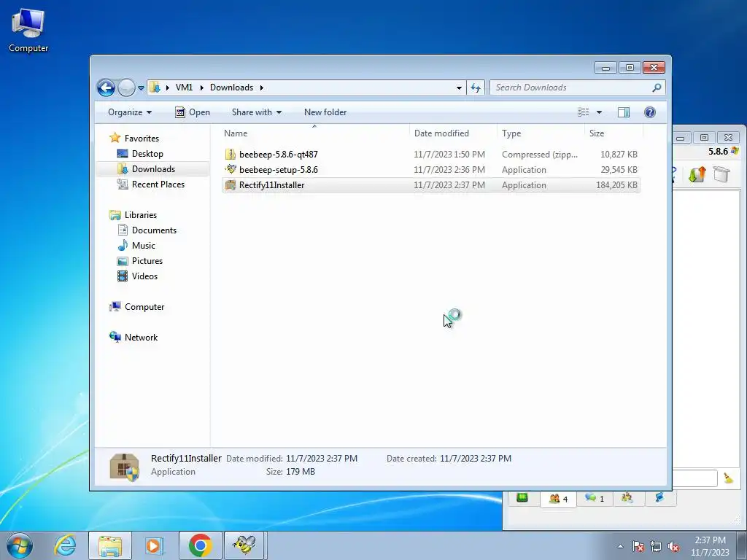The image size is (747, 560).
Task: Click the magnifier icon in the search box
Action: [657, 87]
